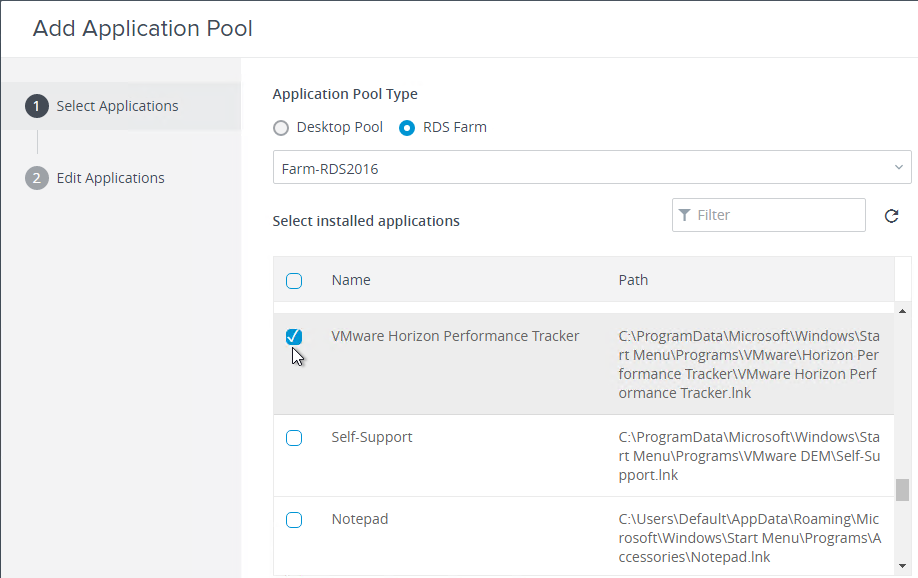
Task: Click the Name column header
Action: (x=351, y=280)
